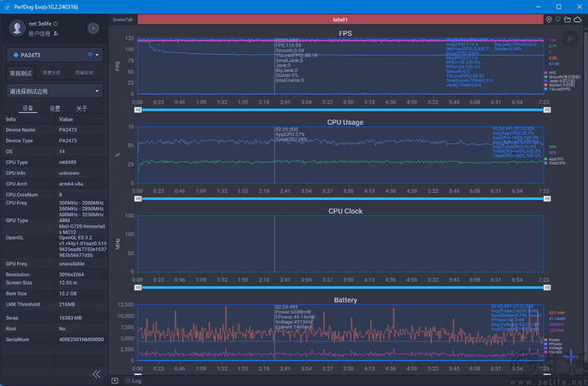Click the Android device icon
The width and height of the screenshot is (588, 386).
point(16,55)
